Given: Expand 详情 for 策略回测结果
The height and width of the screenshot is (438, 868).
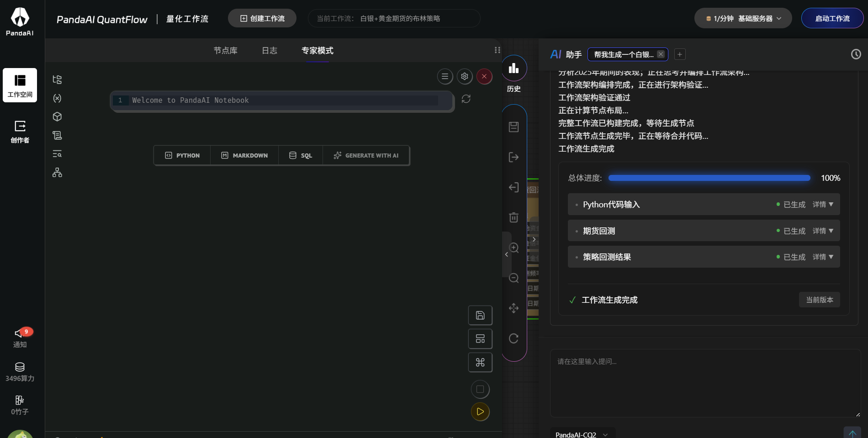Looking at the screenshot, I should (823, 257).
